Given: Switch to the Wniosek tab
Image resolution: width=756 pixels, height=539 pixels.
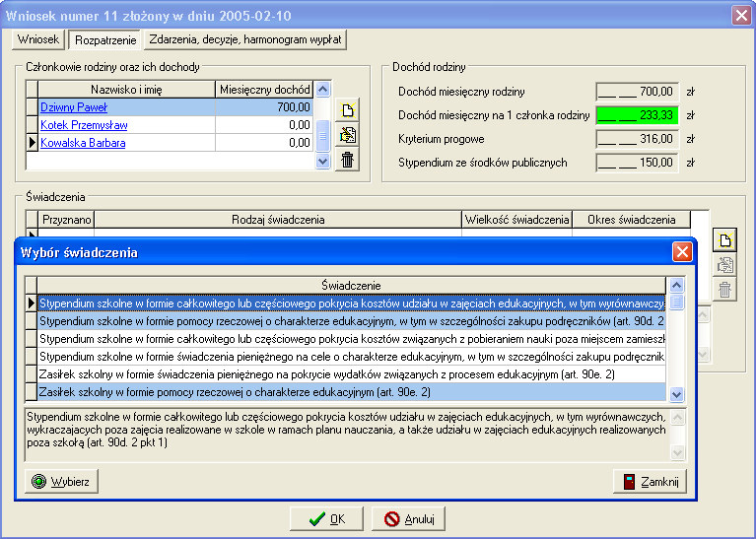Looking at the screenshot, I should coord(38,39).
